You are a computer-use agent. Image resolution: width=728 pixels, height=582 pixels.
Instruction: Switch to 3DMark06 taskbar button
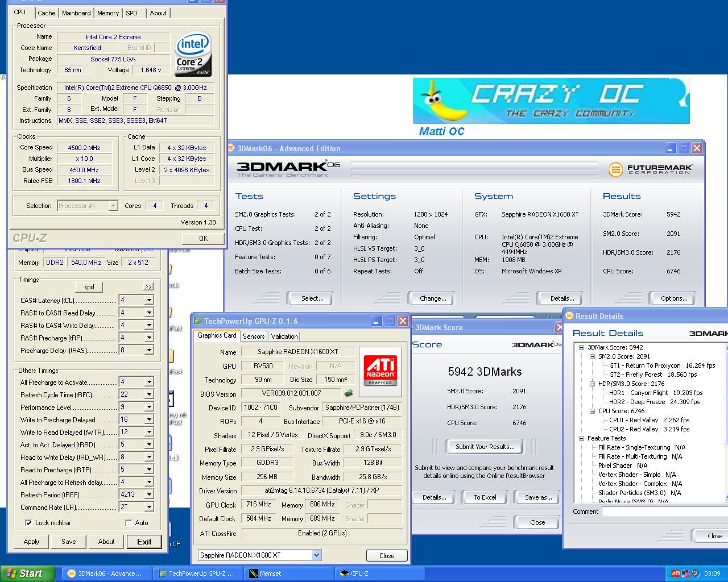106,573
